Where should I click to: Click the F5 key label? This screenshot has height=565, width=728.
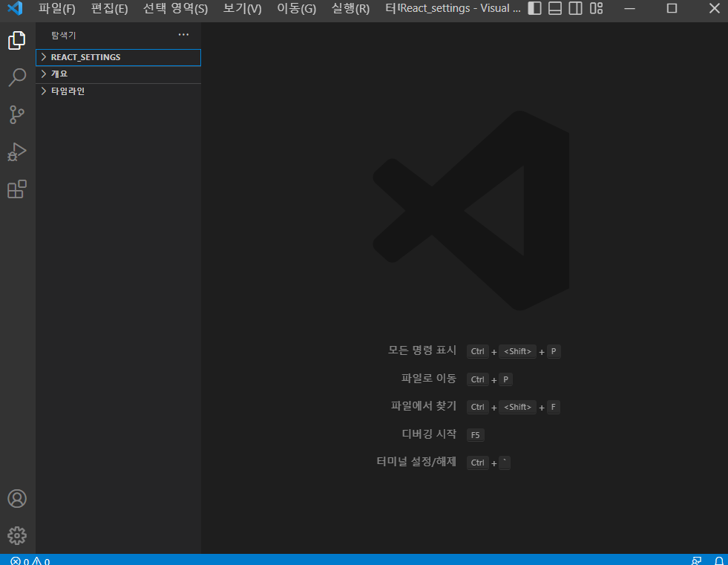coord(476,435)
